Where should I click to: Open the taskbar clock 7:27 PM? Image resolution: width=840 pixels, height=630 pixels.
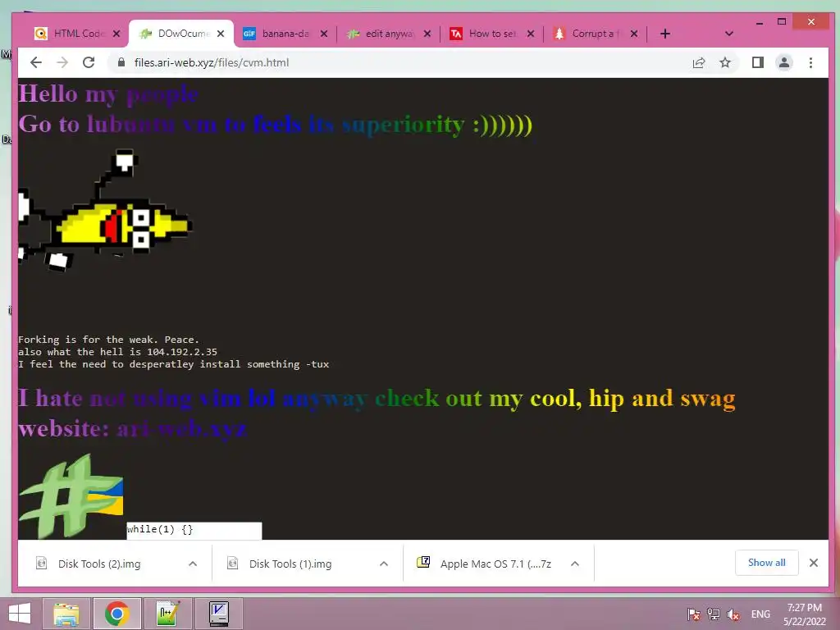tap(804, 614)
